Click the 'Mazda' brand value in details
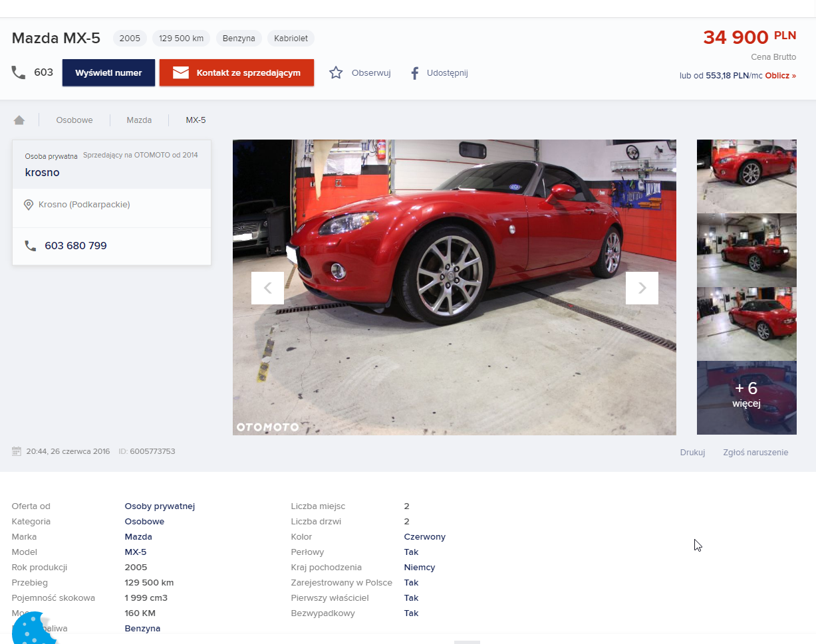Image resolution: width=816 pixels, height=644 pixels. tap(138, 537)
